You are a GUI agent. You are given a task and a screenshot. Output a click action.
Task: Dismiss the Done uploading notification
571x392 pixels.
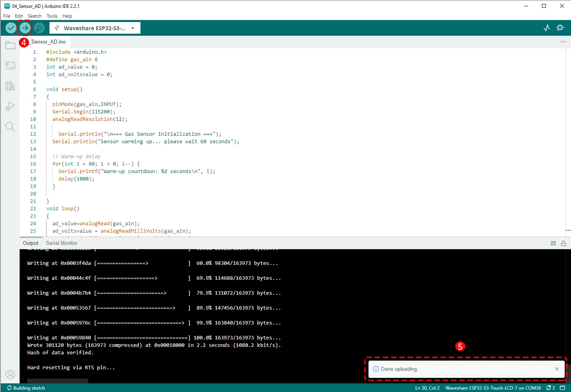click(556, 369)
